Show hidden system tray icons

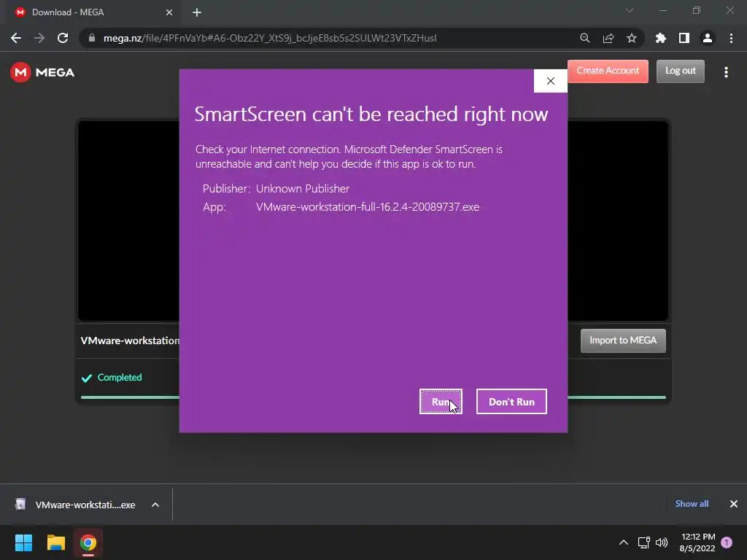point(623,542)
